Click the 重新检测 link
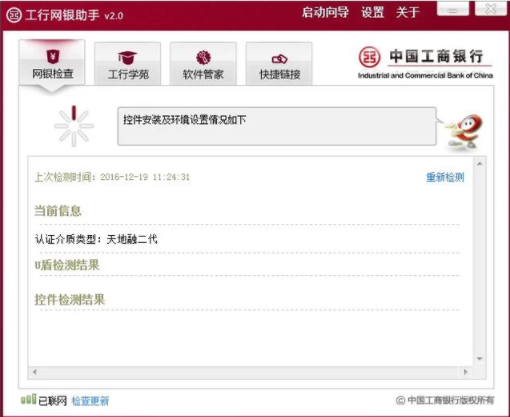The width and height of the screenshot is (510, 417). (445, 177)
